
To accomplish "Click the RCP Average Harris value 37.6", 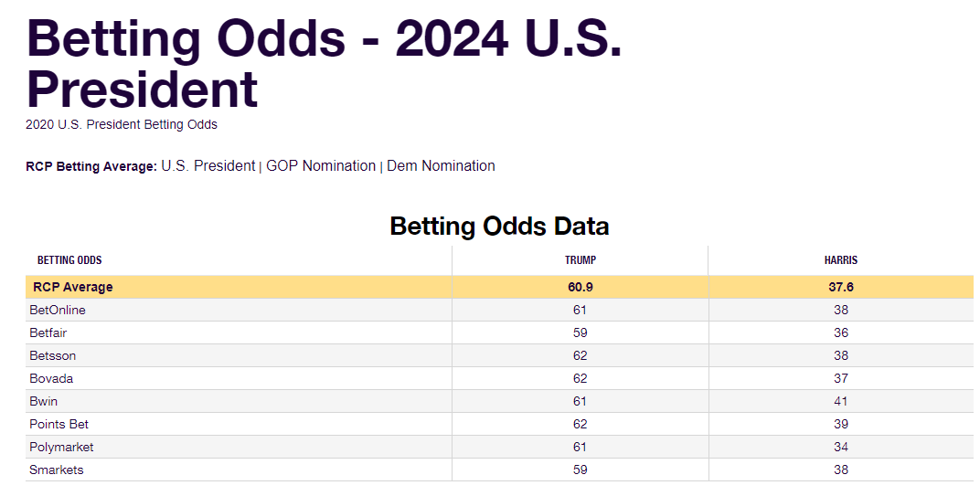I will click(x=840, y=287).
